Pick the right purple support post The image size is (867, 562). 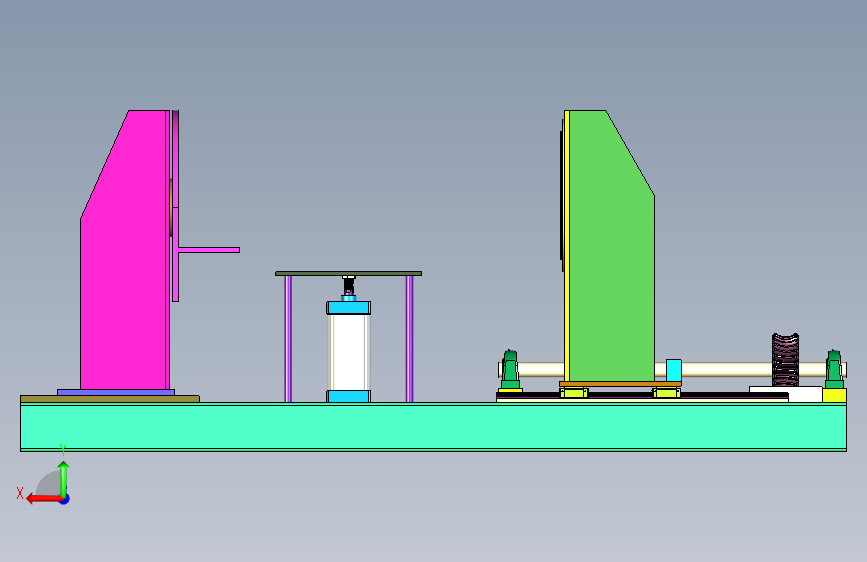point(409,339)
